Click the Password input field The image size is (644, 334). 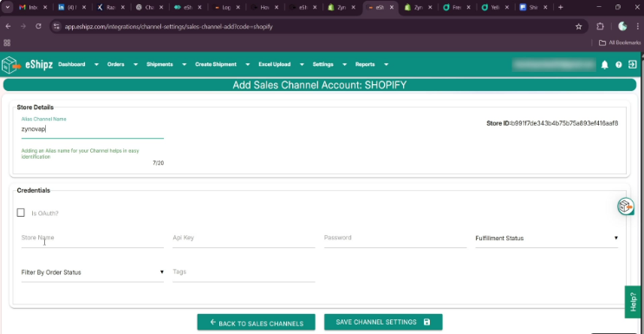tap(395, 239)
